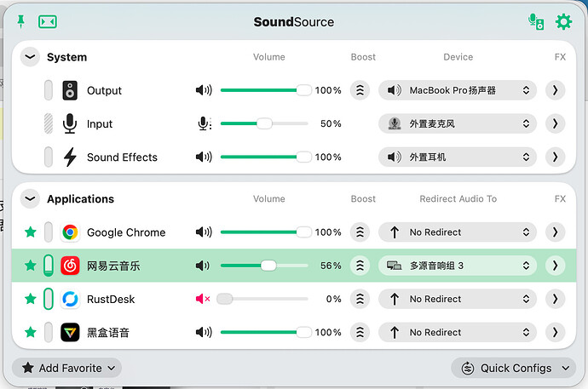
Task: Toggle 网易云音乐's level meter pill
Action: [49, 266]
